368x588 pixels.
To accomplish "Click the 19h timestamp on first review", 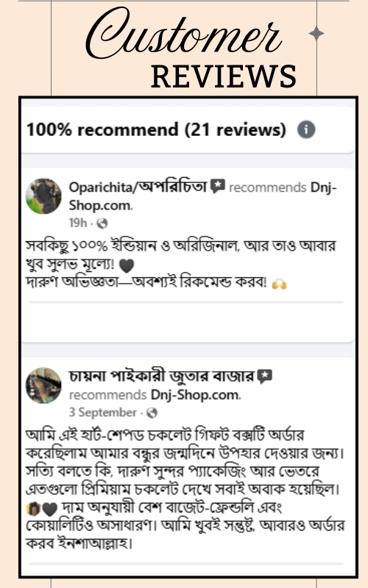I will point(78,223).
